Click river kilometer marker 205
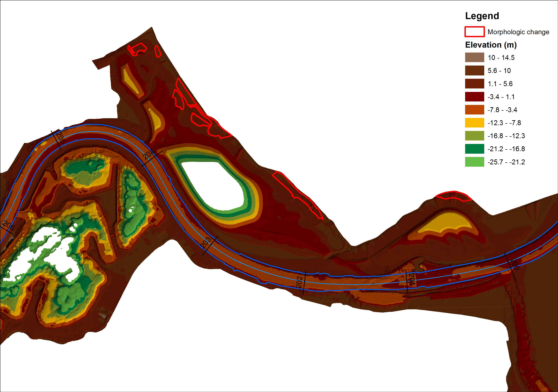The width and height of the screenshot is (558, 392). [x=61, y=138]
